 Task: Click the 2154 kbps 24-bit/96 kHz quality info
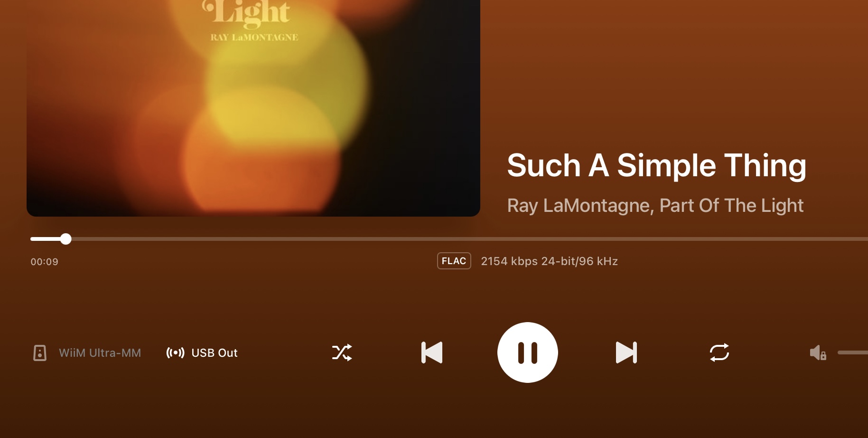[549, 261]
